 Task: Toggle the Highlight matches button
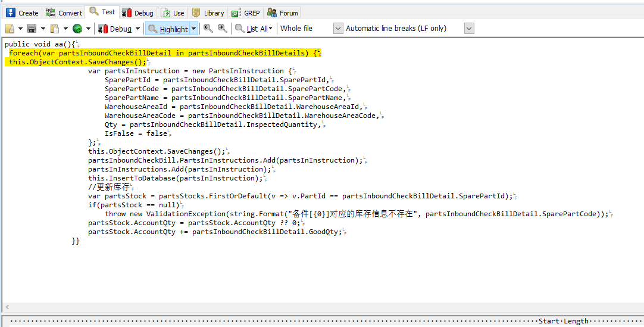point(168,29)
